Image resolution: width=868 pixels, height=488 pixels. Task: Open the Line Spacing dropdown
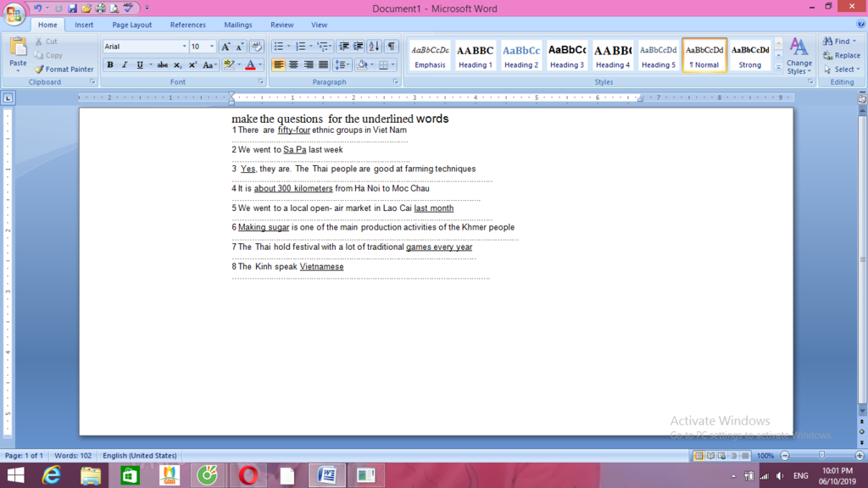coord(342,64)
